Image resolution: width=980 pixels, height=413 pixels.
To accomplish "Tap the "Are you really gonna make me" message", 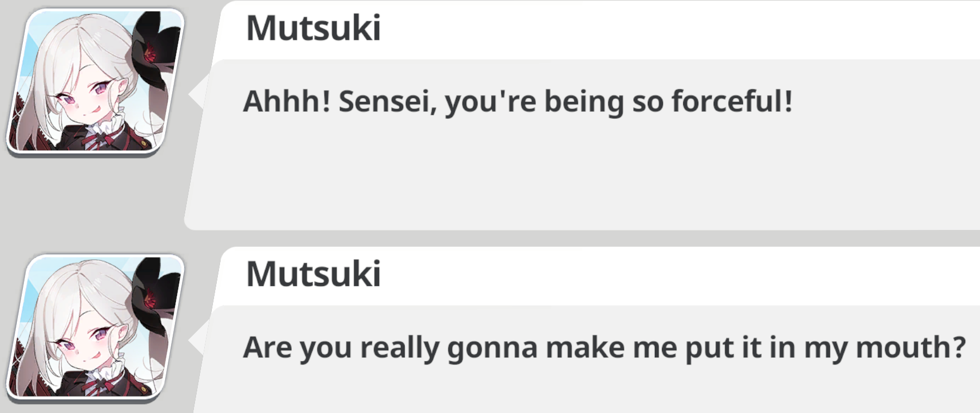I will click(x=605, y=348).
